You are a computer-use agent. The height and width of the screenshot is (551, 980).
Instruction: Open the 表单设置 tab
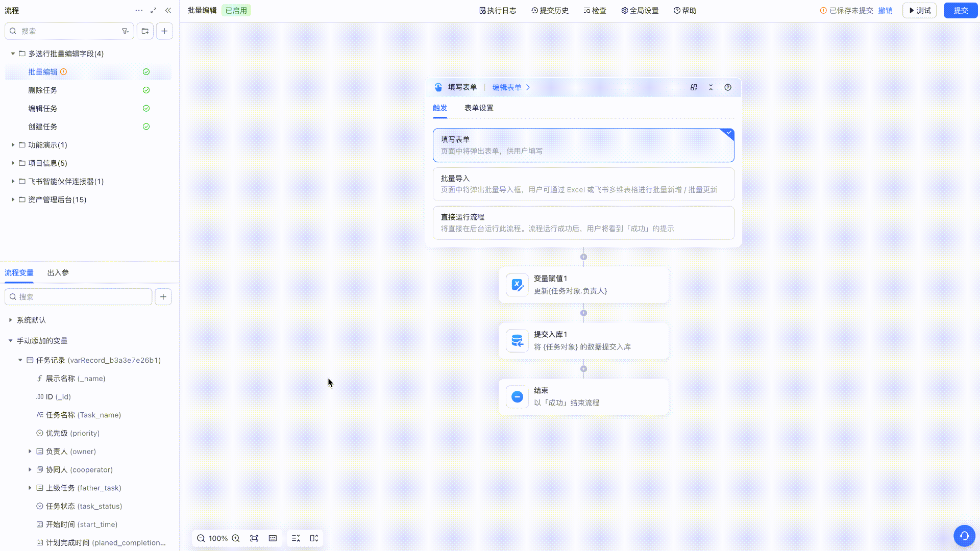479,108
